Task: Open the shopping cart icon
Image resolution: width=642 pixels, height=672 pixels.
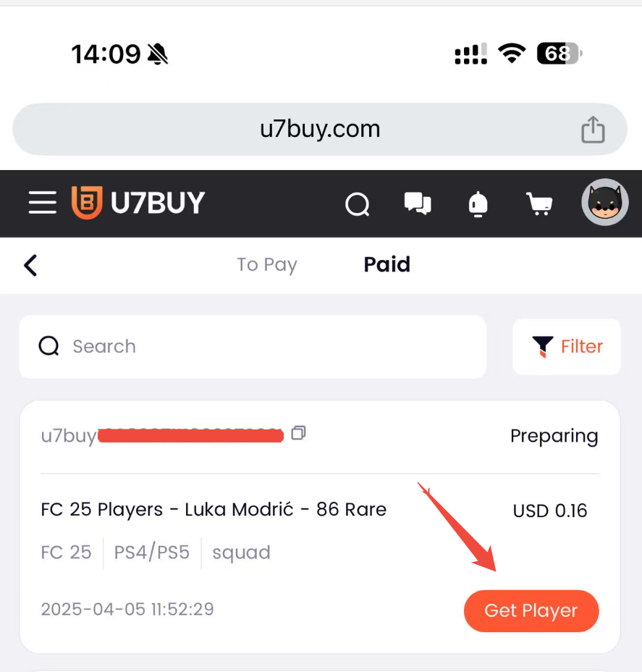Action: (538, 203)
